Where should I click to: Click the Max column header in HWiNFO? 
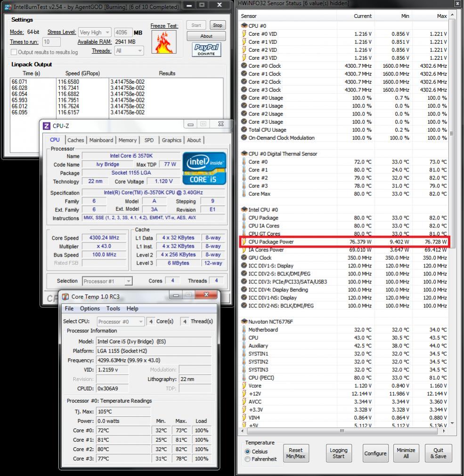[431, 16]
